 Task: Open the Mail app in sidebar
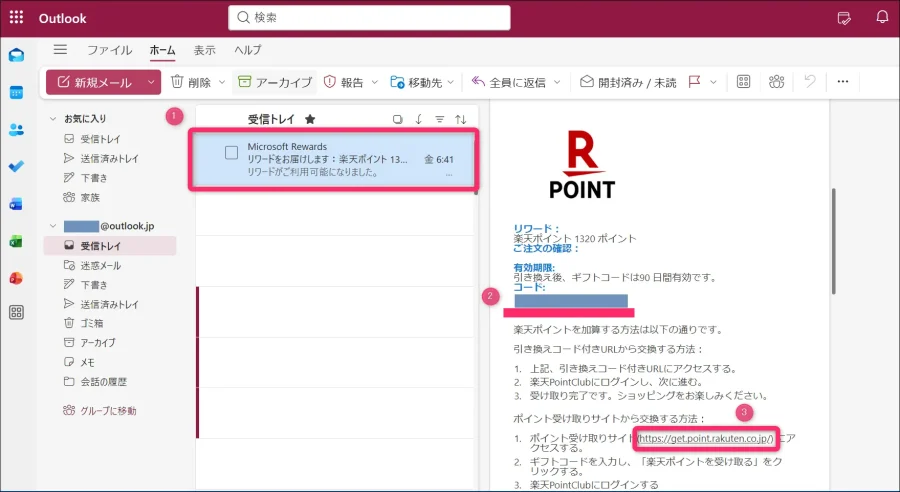(17, 55)
